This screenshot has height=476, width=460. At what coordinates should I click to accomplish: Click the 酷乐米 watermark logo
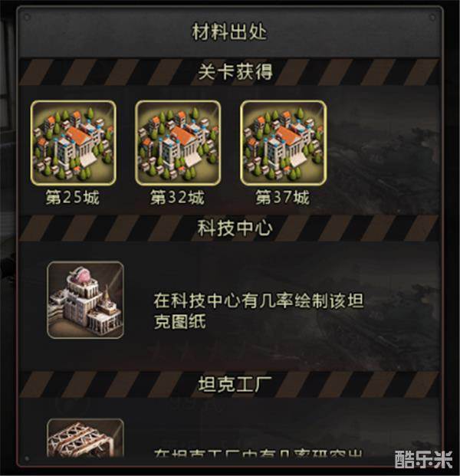[423, 460]
